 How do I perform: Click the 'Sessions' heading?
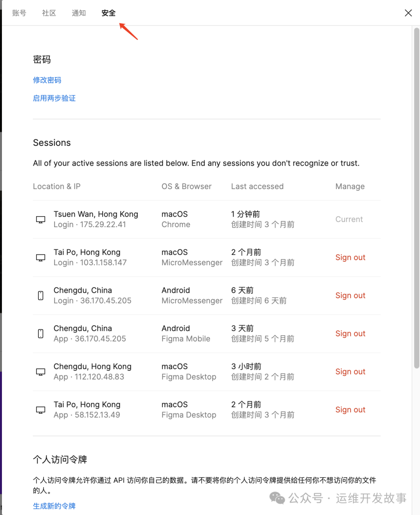coord(52,143)
